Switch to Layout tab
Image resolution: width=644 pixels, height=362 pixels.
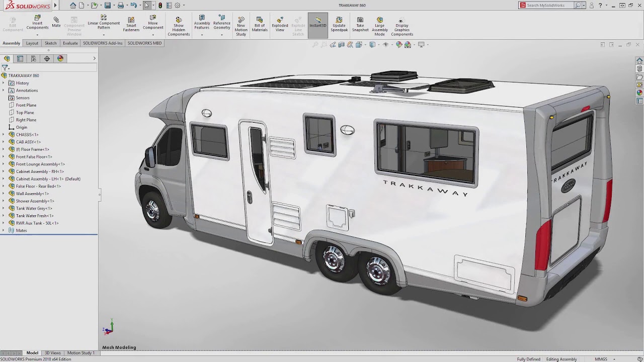pos(32,43)
